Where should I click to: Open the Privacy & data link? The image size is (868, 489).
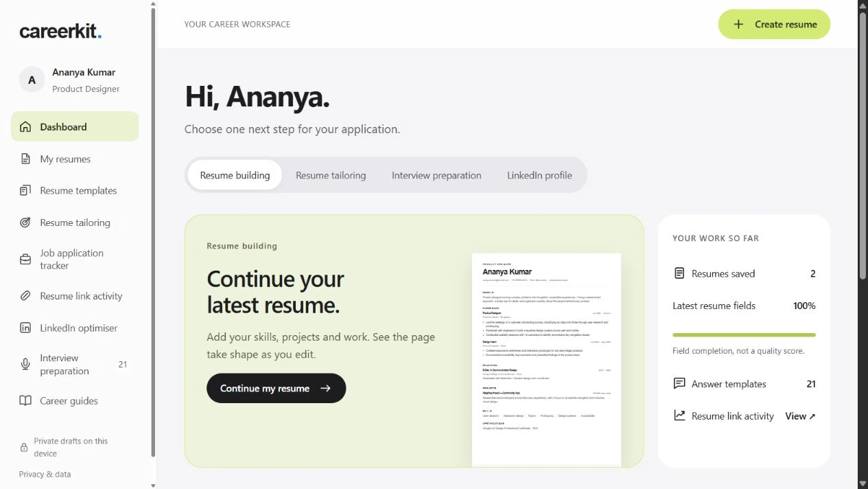pyautogui.click(x=45, y=474)
